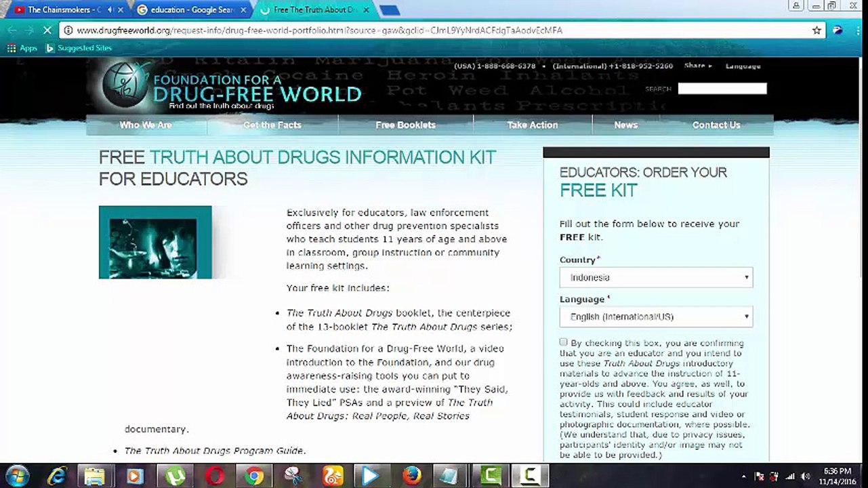Open the blue play-button player icon
The image size is (868, 488).
tap(371, 476)
